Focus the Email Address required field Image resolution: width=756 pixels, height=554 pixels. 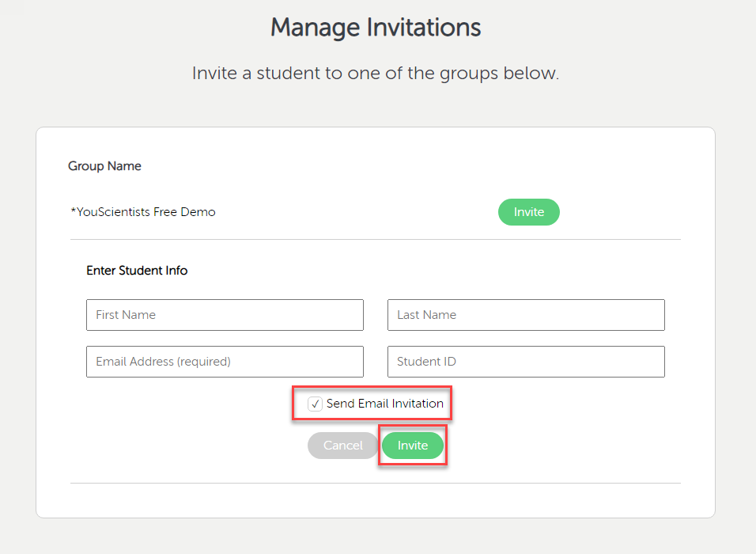(225, 362)
